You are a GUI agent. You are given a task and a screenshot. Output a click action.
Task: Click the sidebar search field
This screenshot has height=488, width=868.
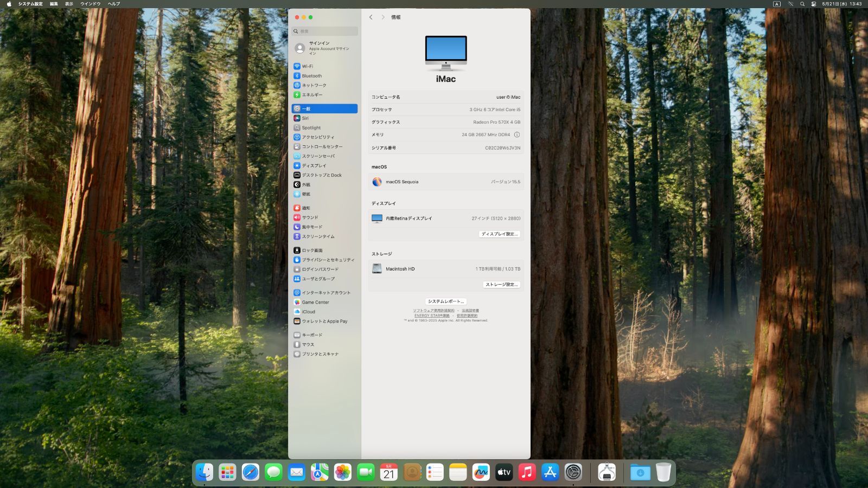pos(325,31)
